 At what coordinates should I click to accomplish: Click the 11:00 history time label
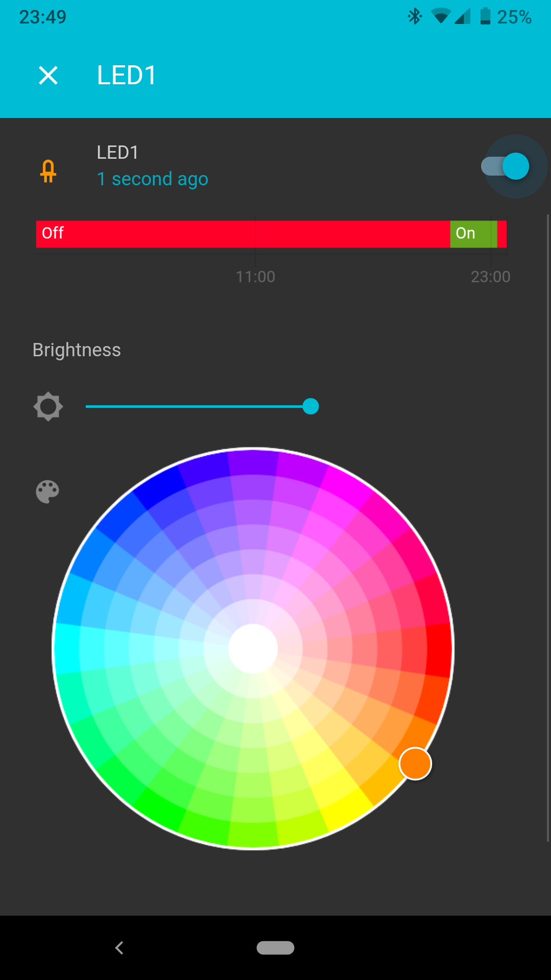click(255, 277)
